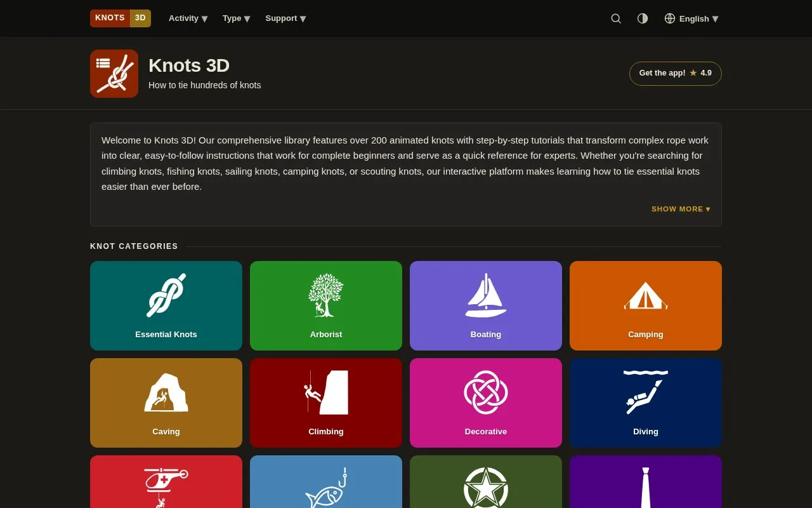
Task: Click the 'How to tie hundreds of knots' subtitle
Action: pos(204,85)
